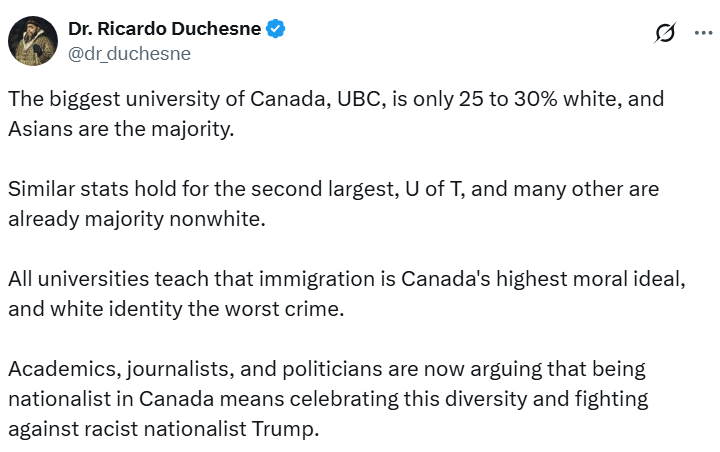Image resolution: width=720 pixels, height=452 pixels.
Task: Click the Grok slash icon
Action: (664, 34)
